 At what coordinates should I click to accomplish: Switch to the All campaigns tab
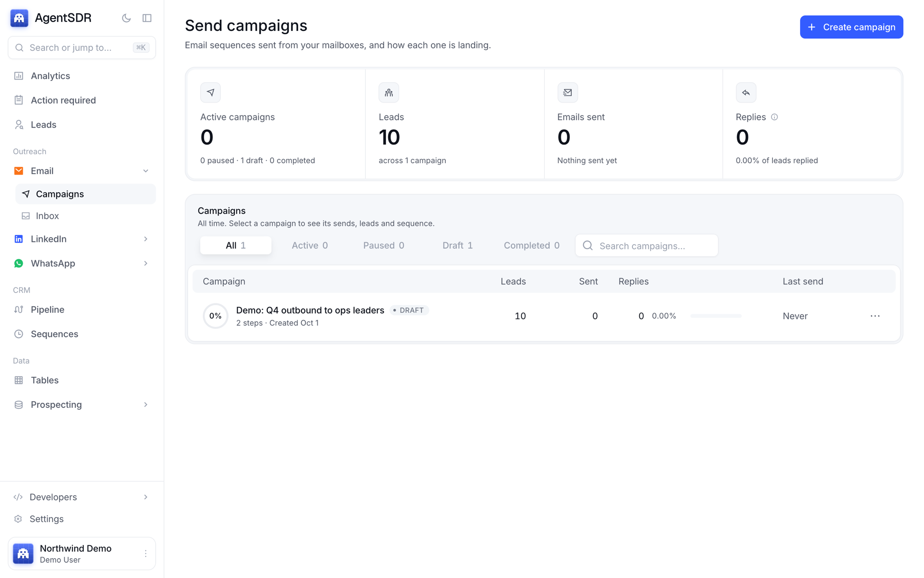(x=236, y=246)
